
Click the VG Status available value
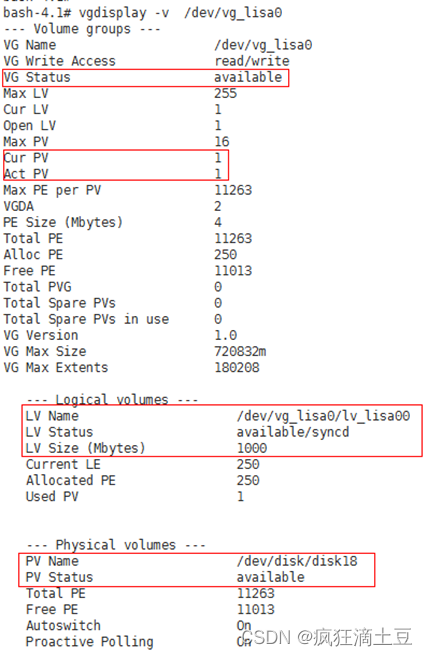(248, 77)
